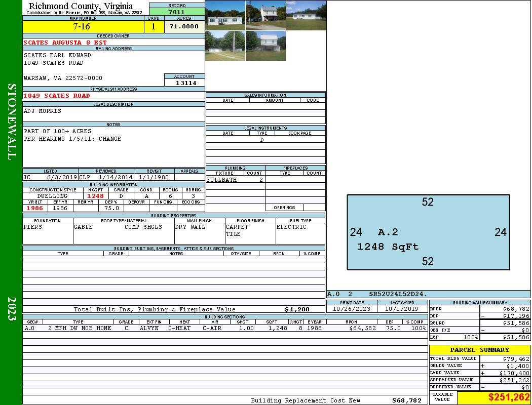
Task: Click the appraised value $251,262
Action: coord(514,380)
